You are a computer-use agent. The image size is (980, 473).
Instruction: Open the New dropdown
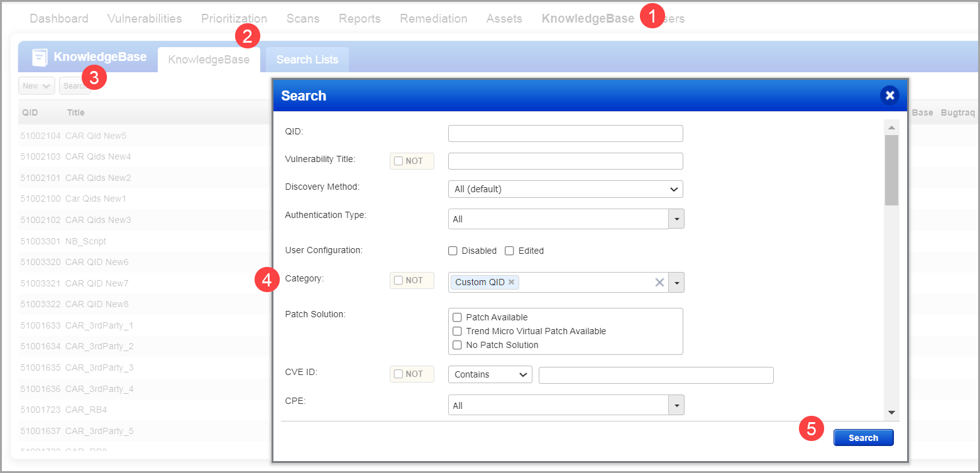click(x=36, y=85)
